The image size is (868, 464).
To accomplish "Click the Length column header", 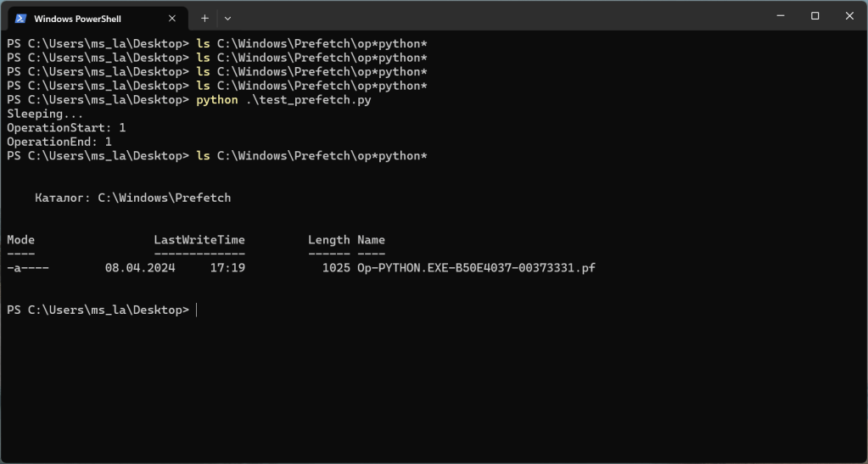I will point(328,240).
